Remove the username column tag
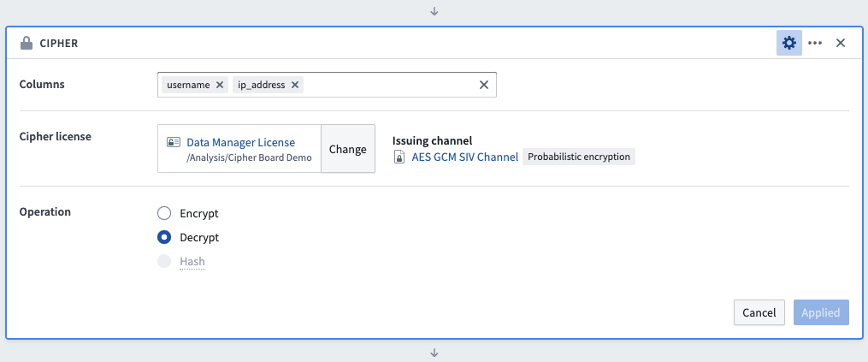868x362 pixels. 219,85
